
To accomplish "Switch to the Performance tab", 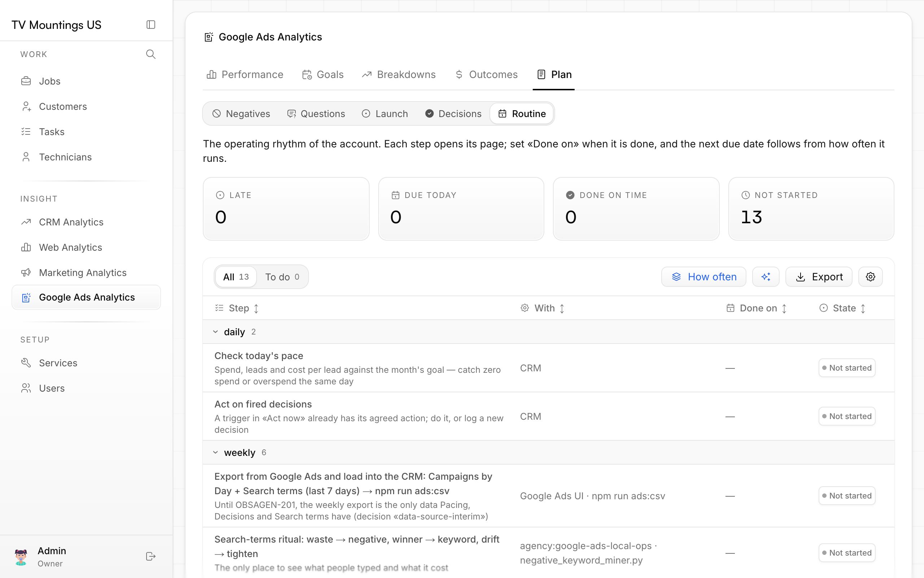I will point(245,74).
